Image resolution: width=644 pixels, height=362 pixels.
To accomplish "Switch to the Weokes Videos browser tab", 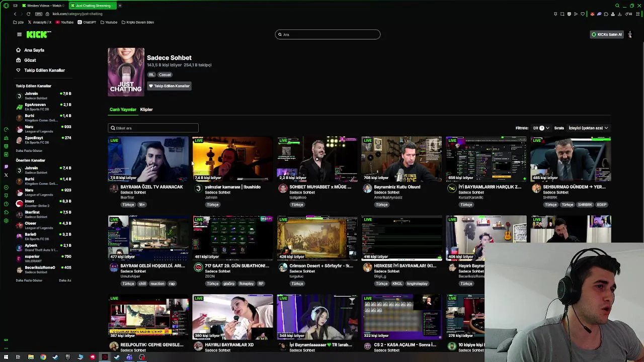I will (43, 6).
